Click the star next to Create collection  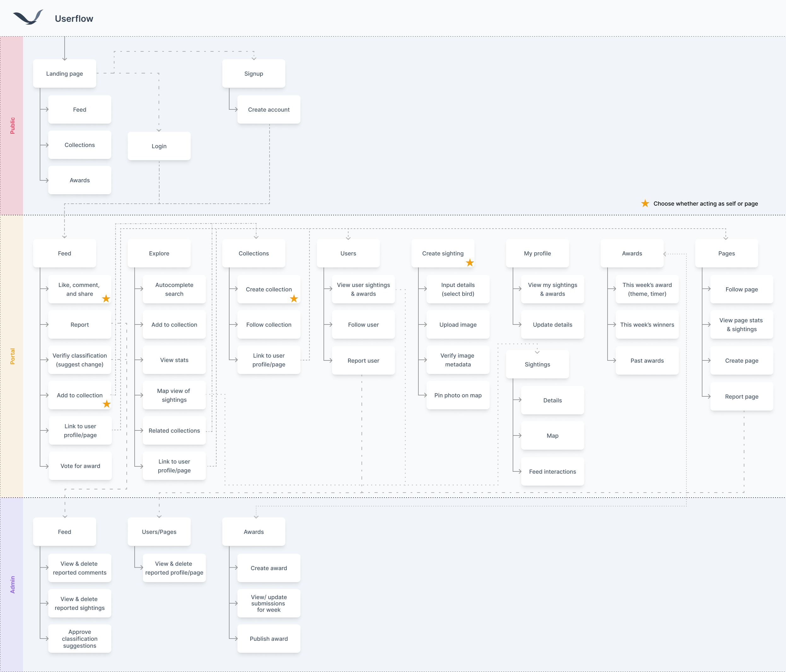click(x=294, y=299)
